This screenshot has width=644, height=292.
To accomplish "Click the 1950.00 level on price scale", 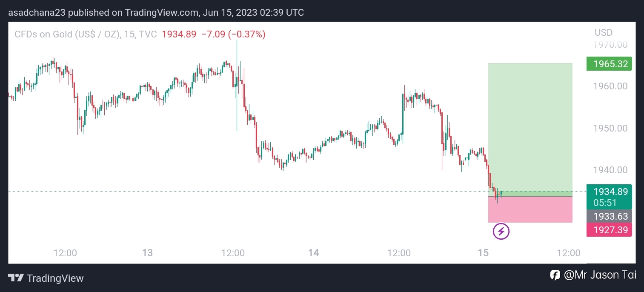I will pyautogui.click(x=610, y=128).
